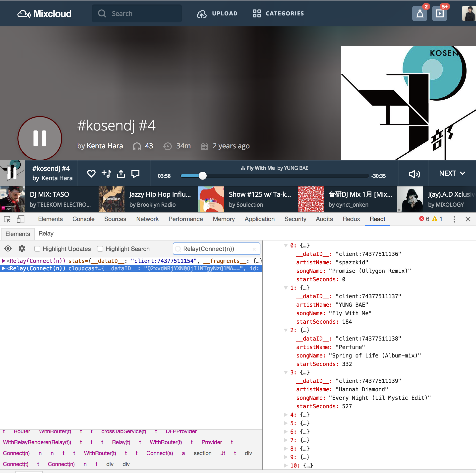Collapse section 0 in the props tree
Image resolution: width=476 pixels, height=473 pixels.
(286, 245)
